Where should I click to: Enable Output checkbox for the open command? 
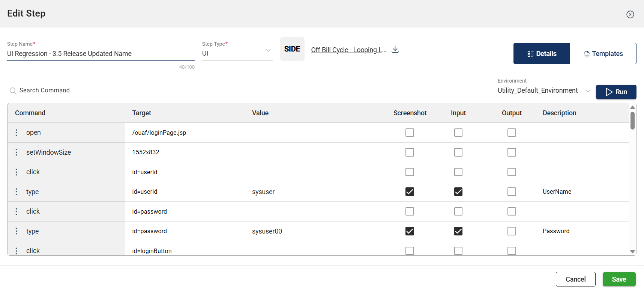click(x=512, y=133)
